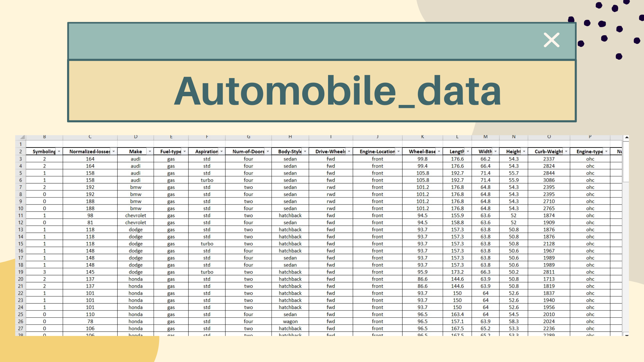The image size is (644, 362).
Task: Click the Automobile_data title text
Action: coord(337,91)
